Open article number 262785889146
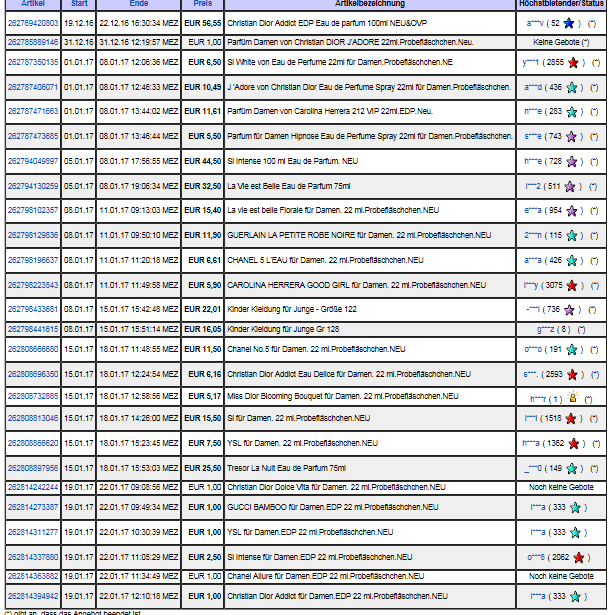The height and width of the screenshot is (615, 610). (x=33, y=42)
